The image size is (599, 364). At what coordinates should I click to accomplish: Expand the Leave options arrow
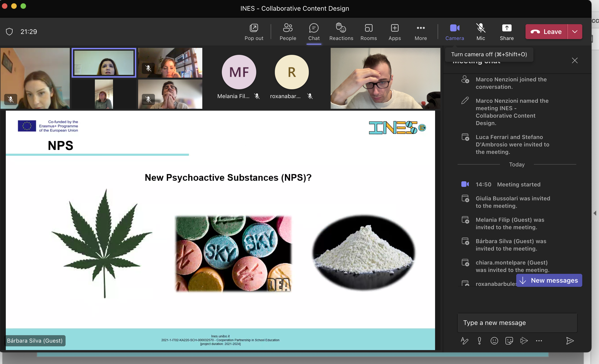pos(575,32)
